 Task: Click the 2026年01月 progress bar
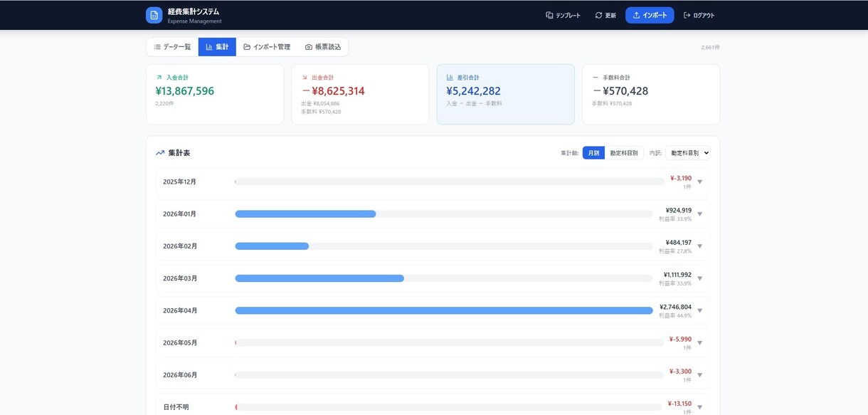tap(444, 214)
